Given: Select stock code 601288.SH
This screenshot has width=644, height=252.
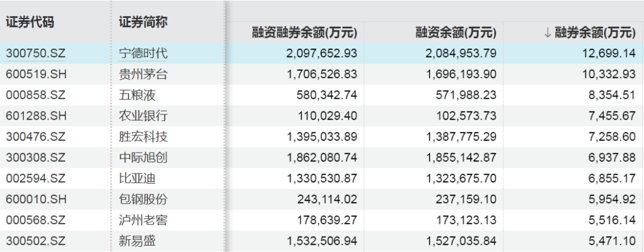Looking at the screenshot, I should click(x=36, y=116).
